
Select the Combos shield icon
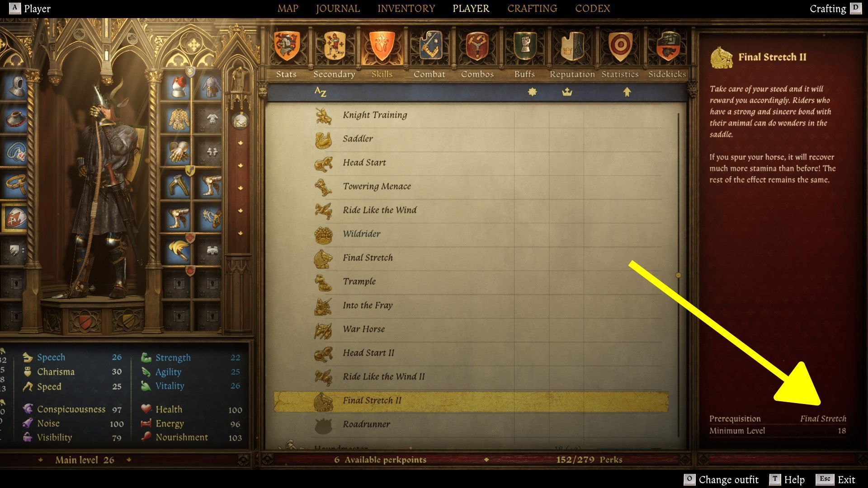pyautogui.click(x=477, y=46)
